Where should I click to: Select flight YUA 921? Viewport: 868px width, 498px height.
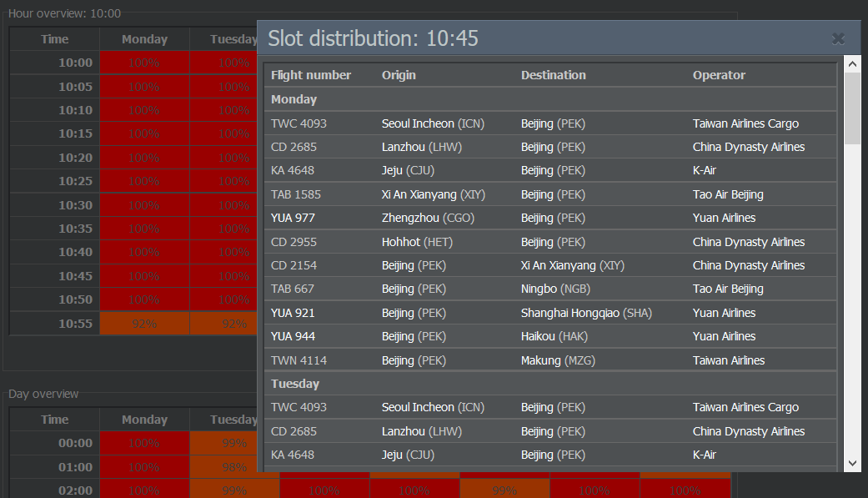[293, 313]
